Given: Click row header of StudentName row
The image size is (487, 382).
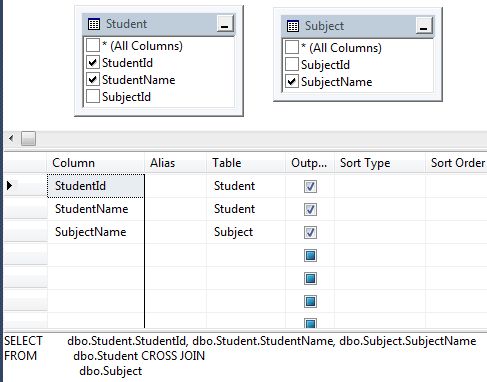Looking at the screenshot, I should [26, 209].
